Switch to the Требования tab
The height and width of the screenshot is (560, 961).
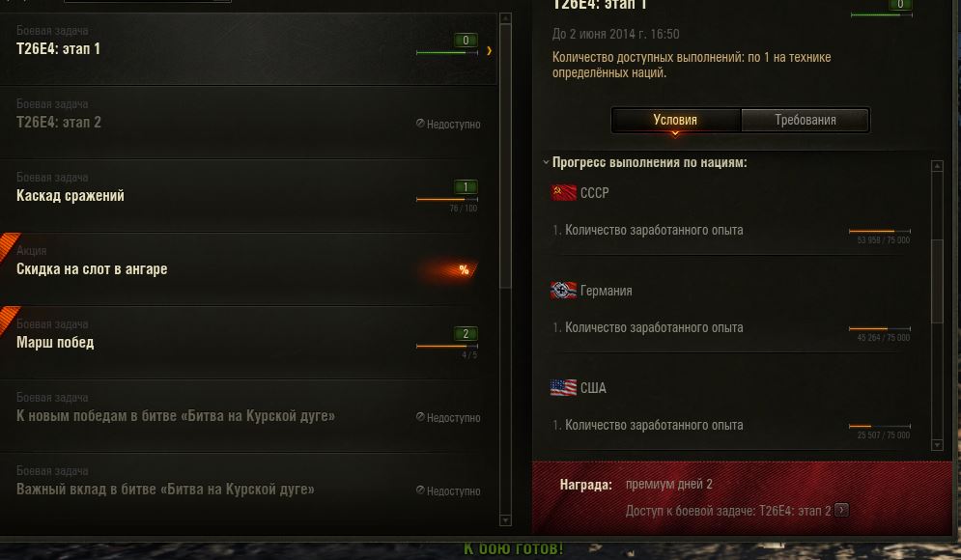[806, 120]
